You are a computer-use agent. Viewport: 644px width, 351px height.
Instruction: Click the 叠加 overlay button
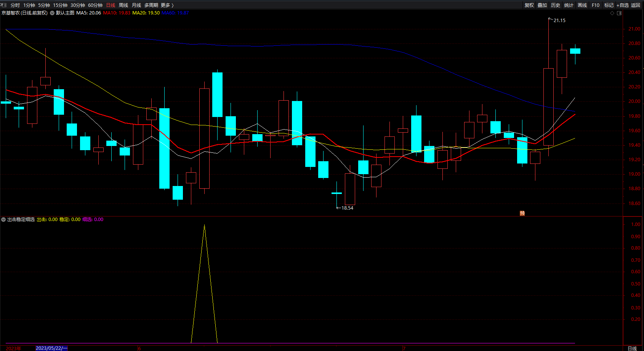[x=542, y=5]
